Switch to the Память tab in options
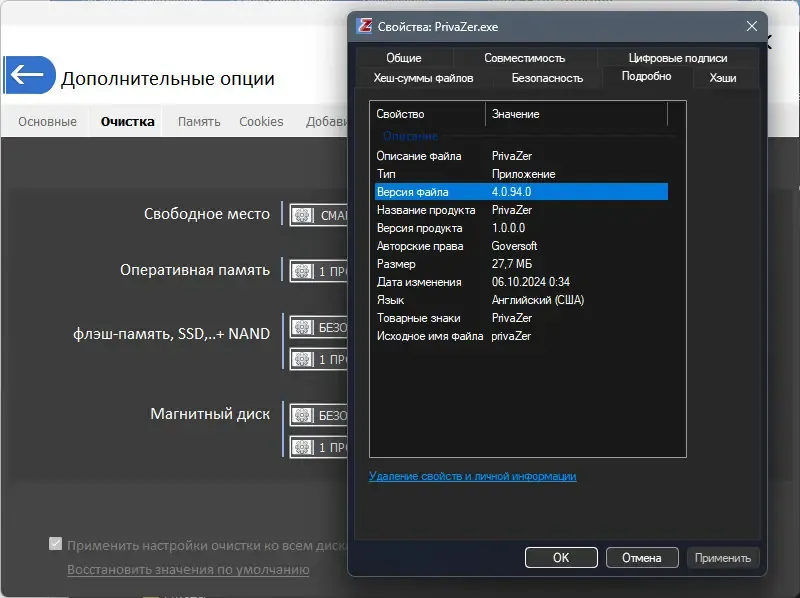Screen dimensions: 800x598 197,120
